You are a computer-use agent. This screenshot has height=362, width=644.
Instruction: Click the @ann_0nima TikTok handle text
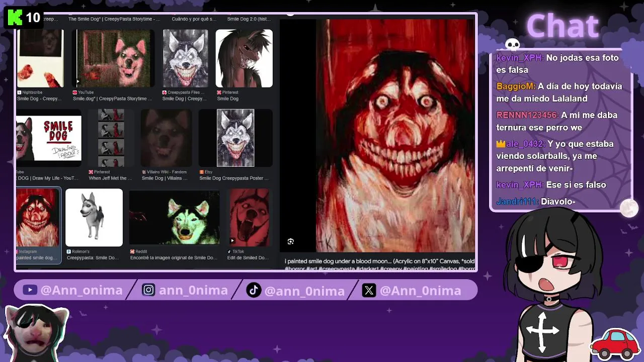304,291
